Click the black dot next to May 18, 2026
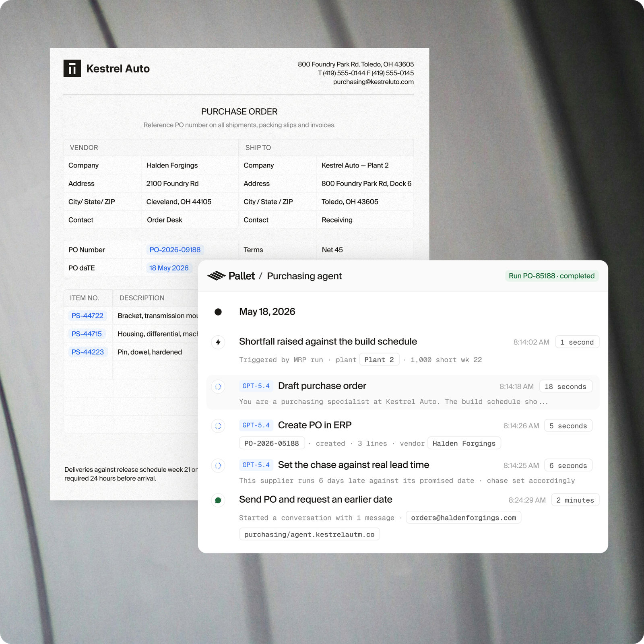644x644 pixels. pos(218,312)
